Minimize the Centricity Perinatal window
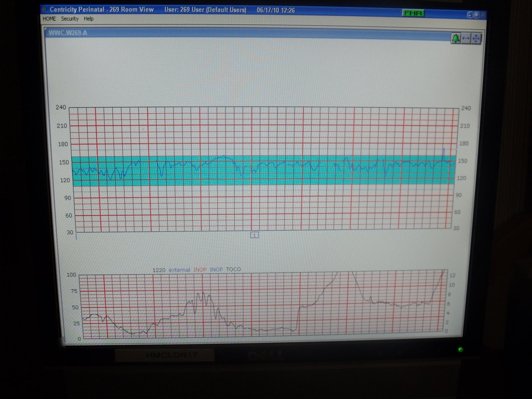Viewport: 532px width, 399px height. coord(470,15)
